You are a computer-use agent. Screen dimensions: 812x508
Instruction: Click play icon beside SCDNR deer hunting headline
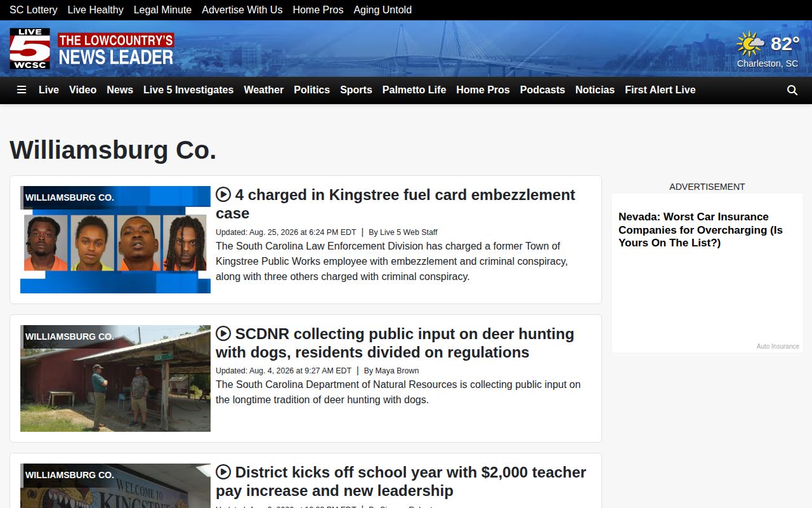click(x=223, y=333)
